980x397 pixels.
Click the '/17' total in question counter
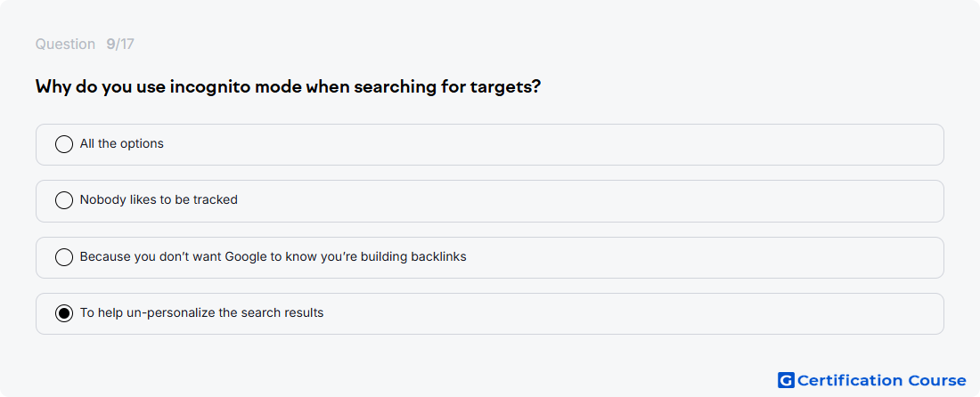(x=125, y=45)
